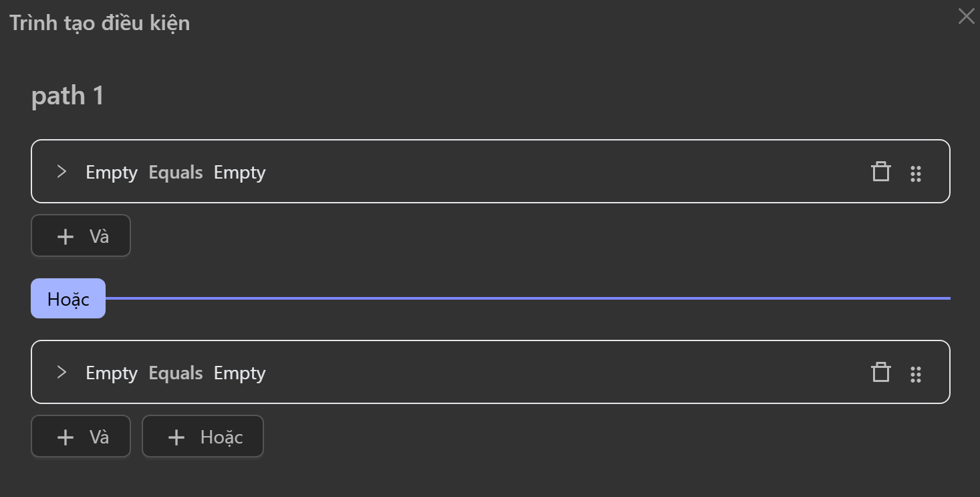Click the path 1 heading
The height and width of the screenshot is (497, 980).
(x=68, y=96)
